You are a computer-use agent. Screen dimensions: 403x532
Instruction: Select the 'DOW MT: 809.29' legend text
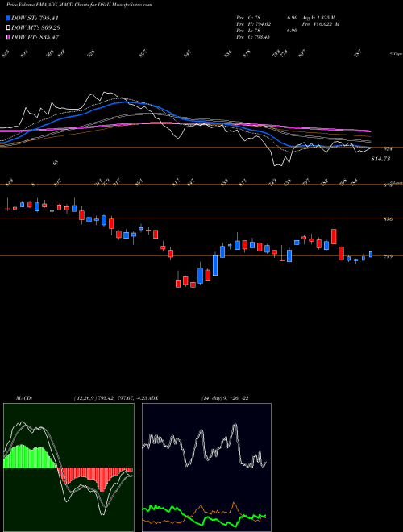coord(36,28)
